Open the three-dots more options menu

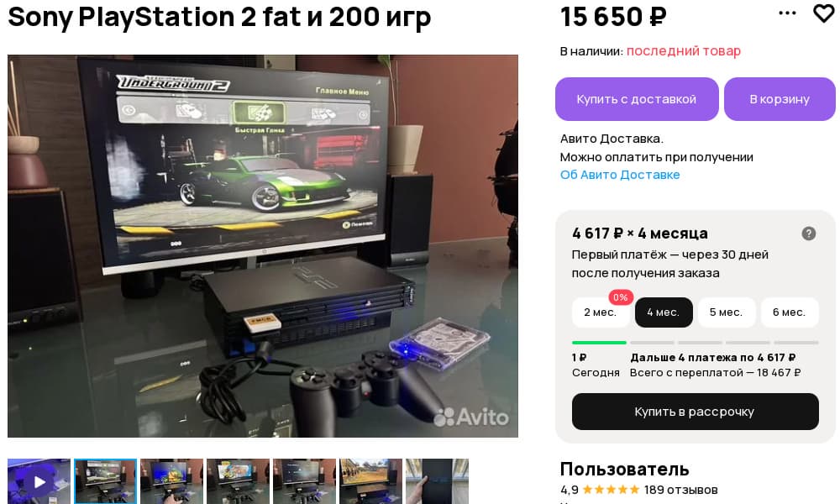click(787, 13)
